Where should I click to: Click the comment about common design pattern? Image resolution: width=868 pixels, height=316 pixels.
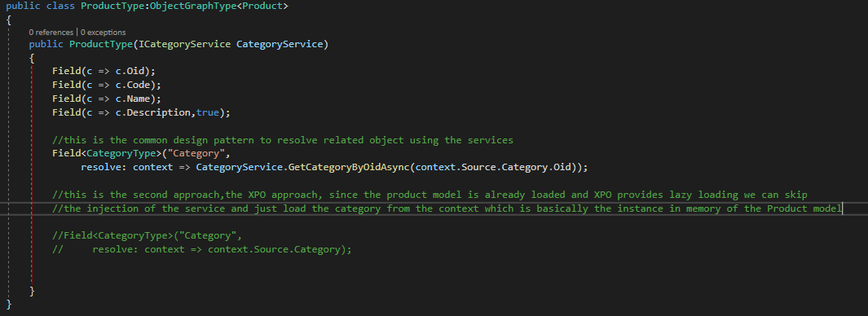282,140
